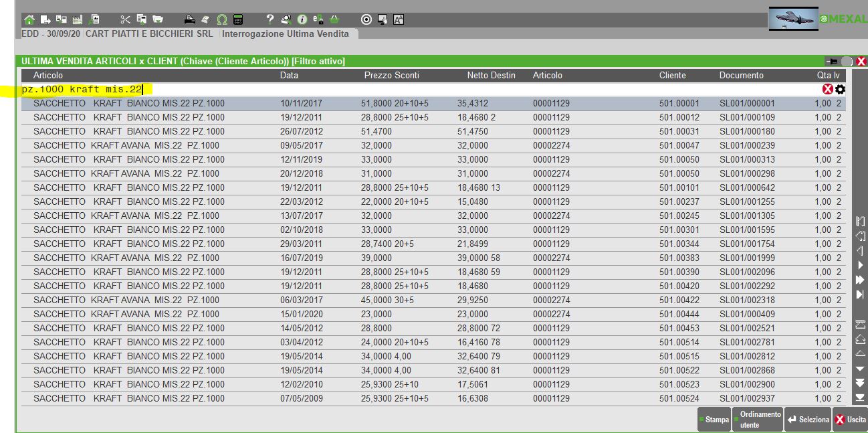868x433 pixels.
Task: Click the font size AA icon
Action: tap(399, 19)
